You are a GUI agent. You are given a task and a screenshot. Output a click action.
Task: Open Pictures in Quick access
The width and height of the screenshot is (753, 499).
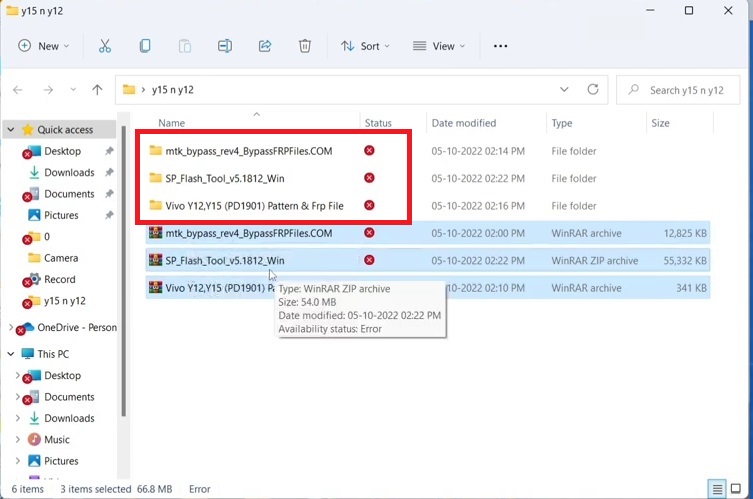[61, 215]
